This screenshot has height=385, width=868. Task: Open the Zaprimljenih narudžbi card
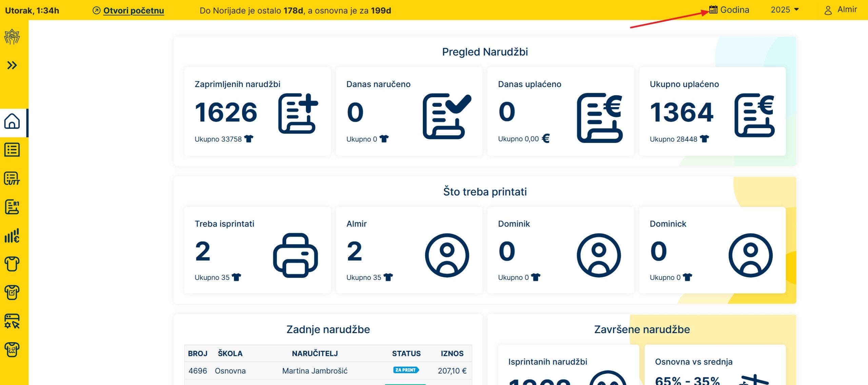tap(257, 112)
